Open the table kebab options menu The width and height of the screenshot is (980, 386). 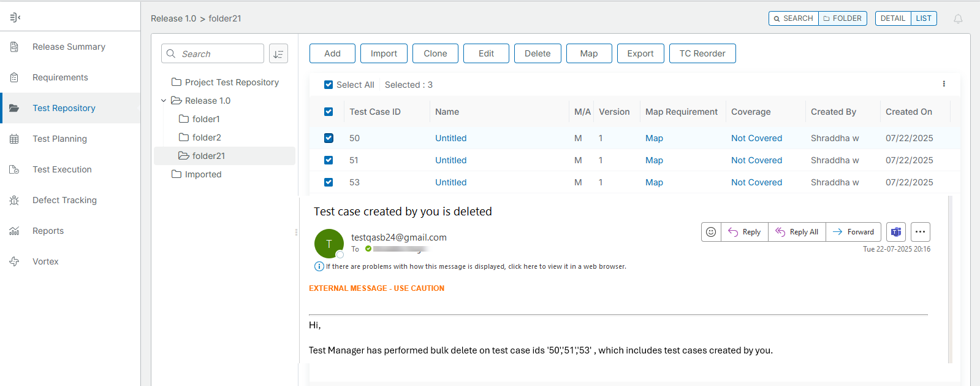944,84
